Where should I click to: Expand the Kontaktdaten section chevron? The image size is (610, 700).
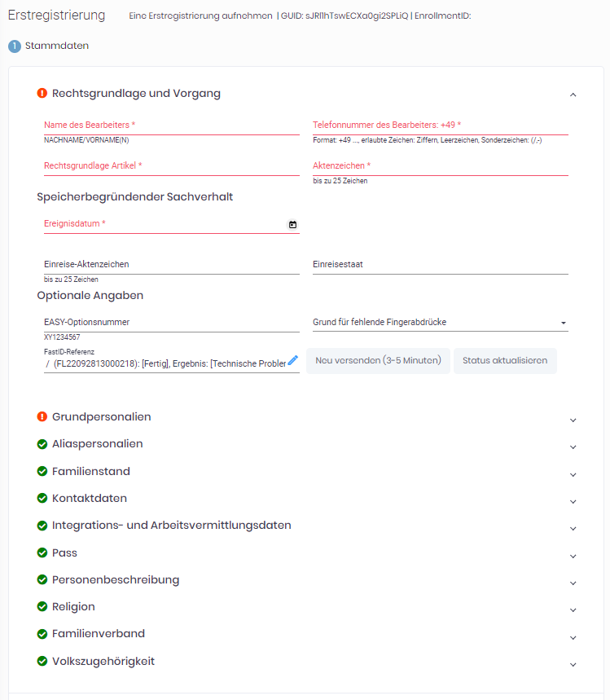pyautogui.click(x=573, y=501)
